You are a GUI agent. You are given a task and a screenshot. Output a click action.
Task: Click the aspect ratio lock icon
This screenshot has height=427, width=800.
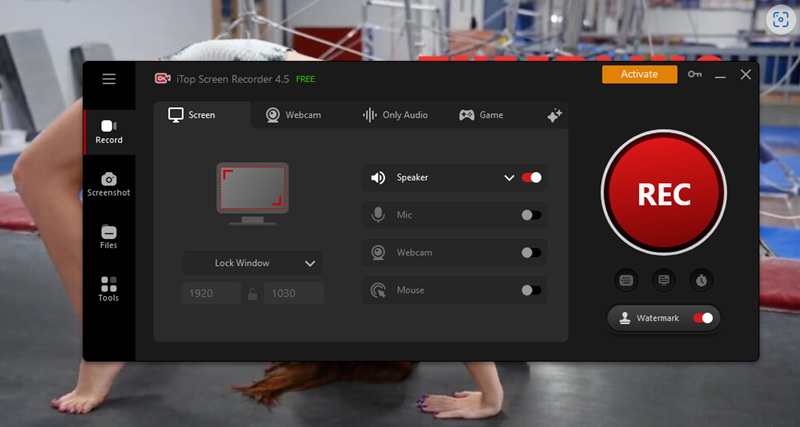252,294
